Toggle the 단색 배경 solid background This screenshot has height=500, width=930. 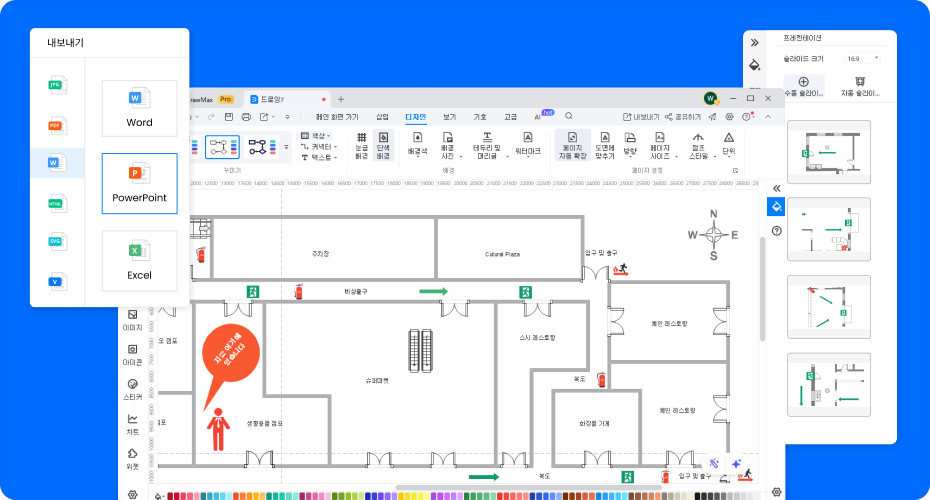coord(383,145)
